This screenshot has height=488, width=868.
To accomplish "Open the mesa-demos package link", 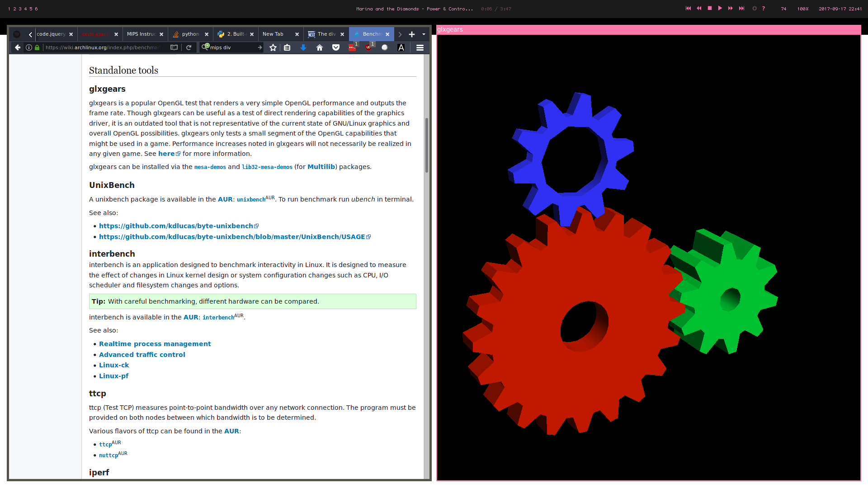I will (x=210, y=167).
